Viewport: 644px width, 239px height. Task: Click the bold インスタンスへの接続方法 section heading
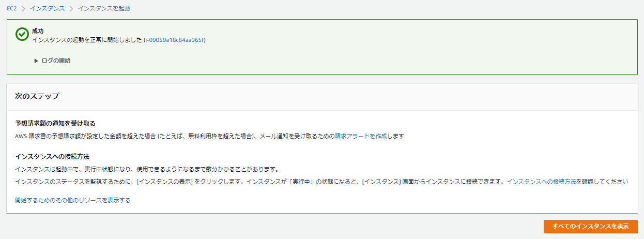click(56, 156)
